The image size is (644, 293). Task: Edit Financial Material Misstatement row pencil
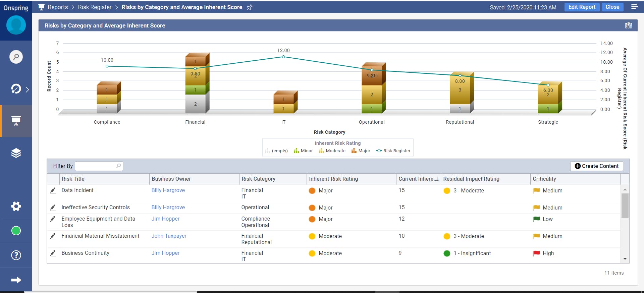coord(53,236)
